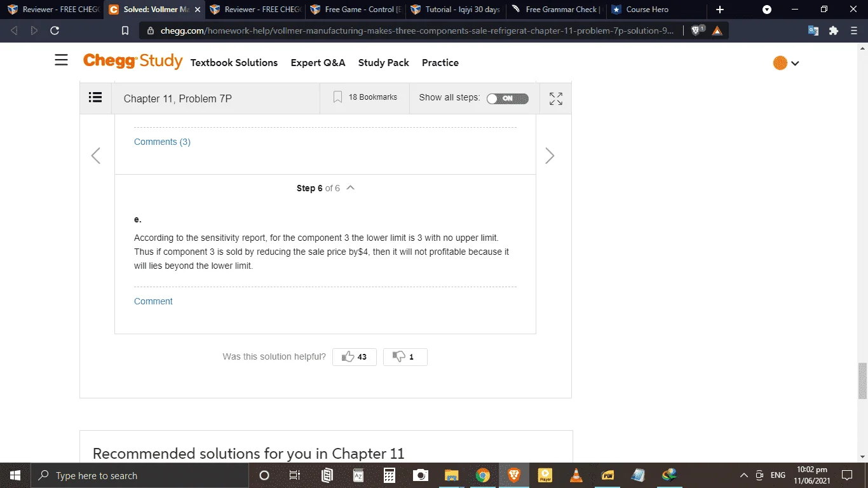Open the Camera app from the taskbar

421,475
